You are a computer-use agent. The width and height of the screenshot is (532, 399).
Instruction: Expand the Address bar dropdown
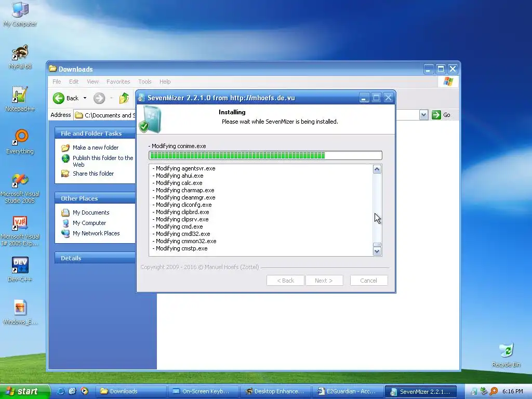point(423,115)
